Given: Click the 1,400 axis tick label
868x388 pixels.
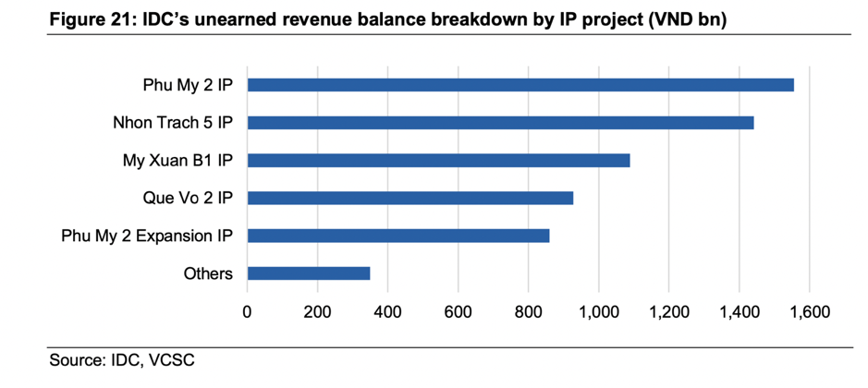Looking at the screenshot, I should click(739, 311).
